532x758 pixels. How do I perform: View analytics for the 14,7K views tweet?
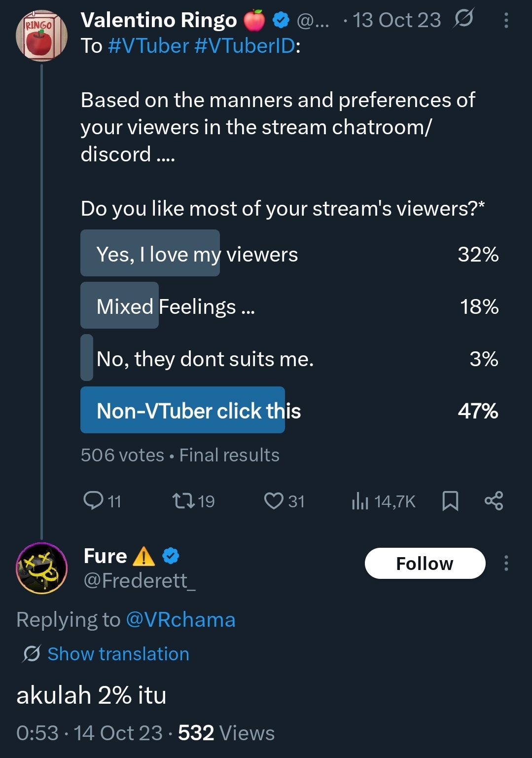pos(360,501)
